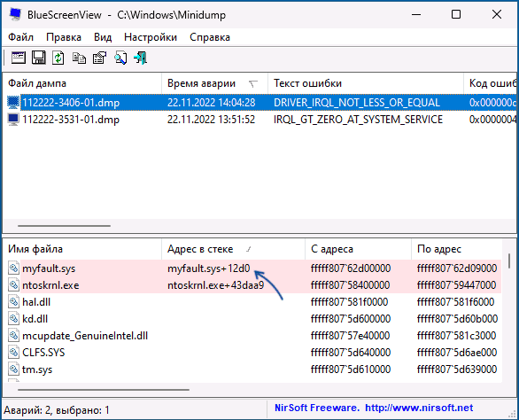Click DRIVER_IRQL_NOT_LESS_OR_EQUAL error text
The height and width of the screenshot is (420, 519).
pos(357,103)
